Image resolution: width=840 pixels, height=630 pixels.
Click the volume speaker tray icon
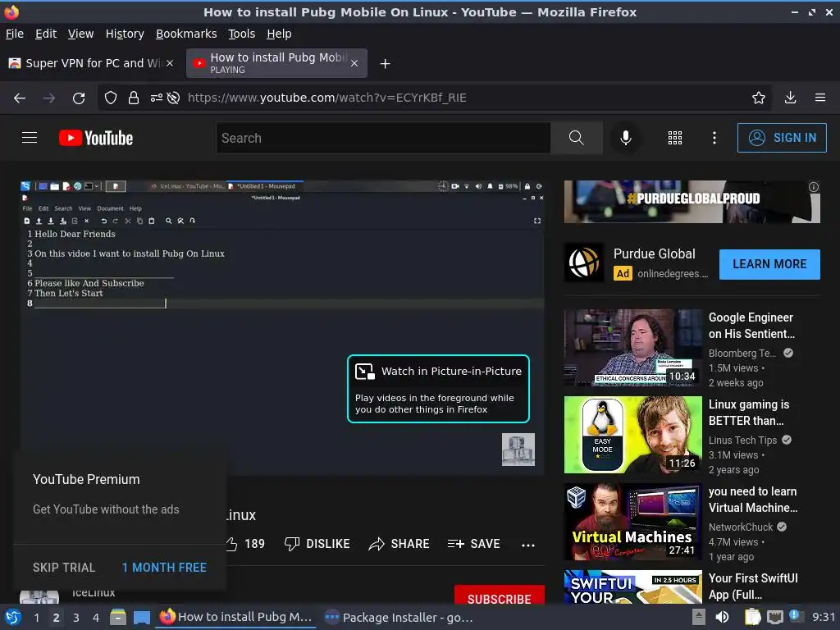click(x=722, y=617)
